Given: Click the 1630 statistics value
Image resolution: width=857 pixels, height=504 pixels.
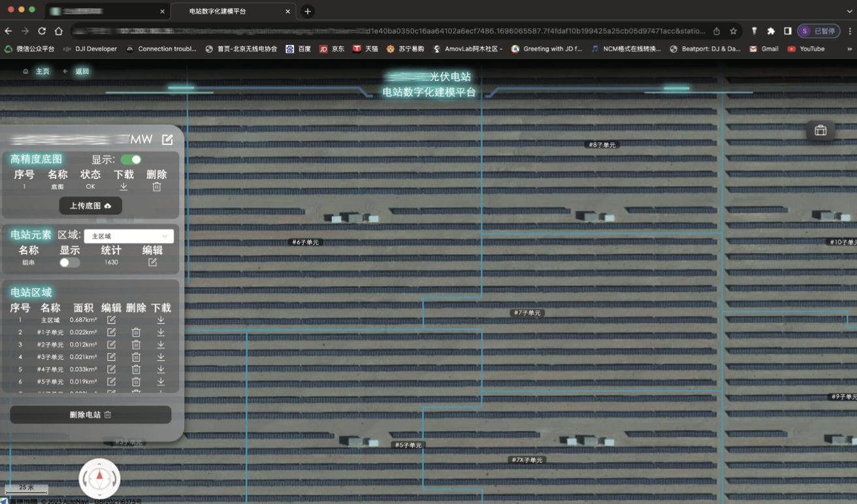Looking at the screenshot, I should (x=111, y=262).
